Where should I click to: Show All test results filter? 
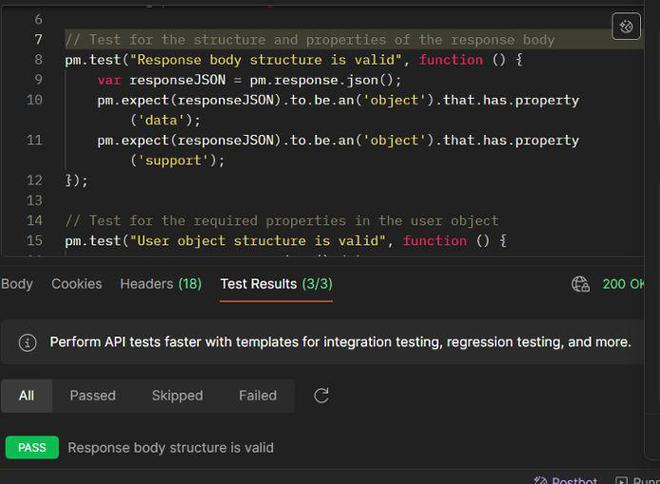tap(27, 396)
